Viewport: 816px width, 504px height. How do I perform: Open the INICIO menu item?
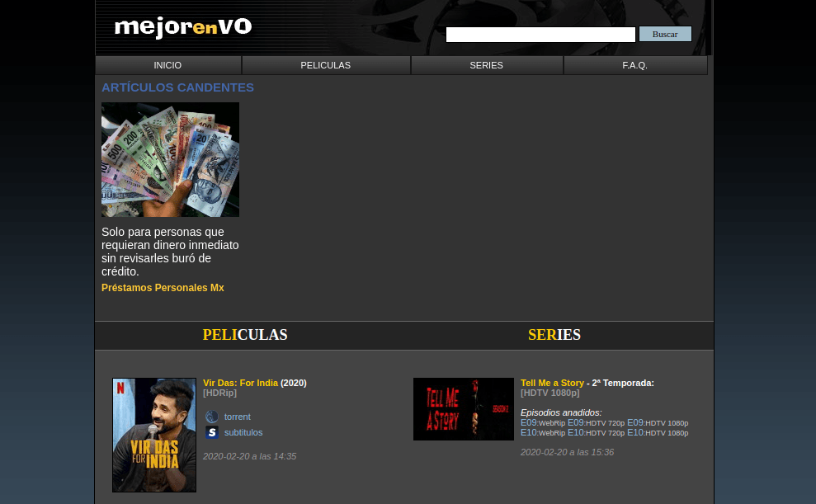point(167,65)
